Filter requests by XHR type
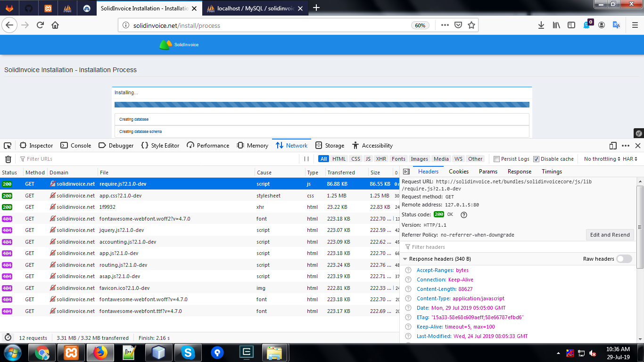The width and height of the screenshot is (644, 362). coord(381,159)
